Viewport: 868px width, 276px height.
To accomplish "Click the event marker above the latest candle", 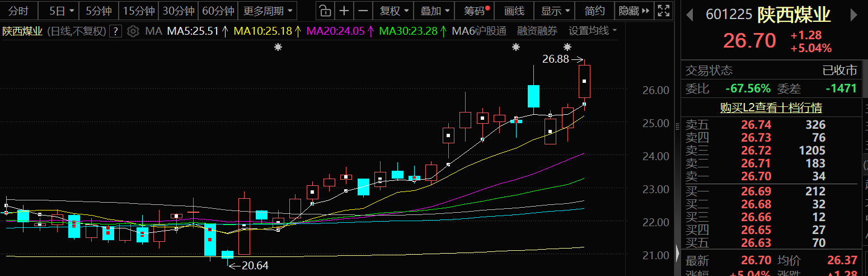I will pos(567,48).
